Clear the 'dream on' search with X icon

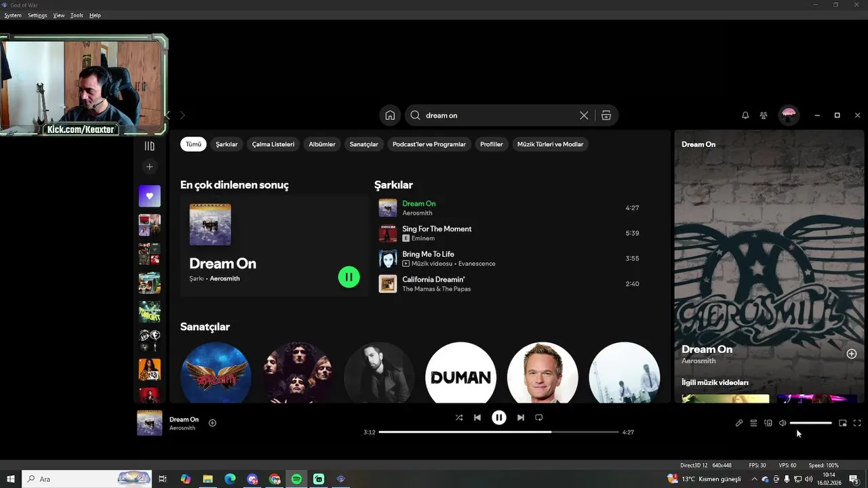click(584, 115)
